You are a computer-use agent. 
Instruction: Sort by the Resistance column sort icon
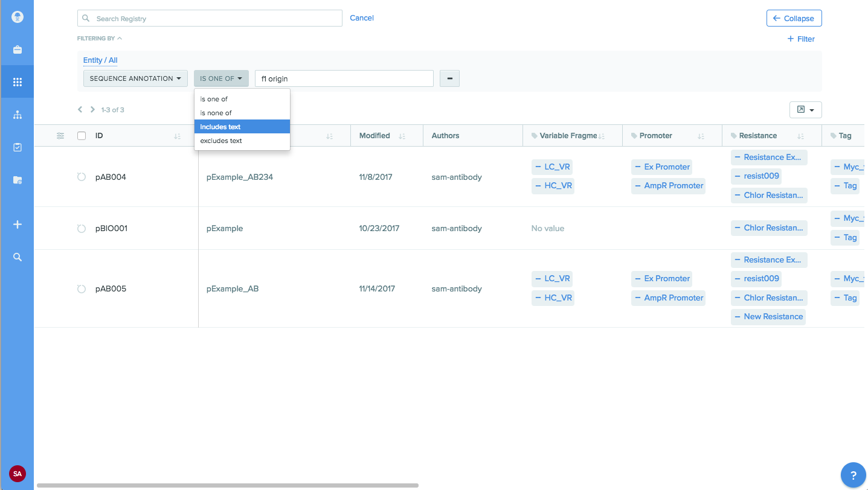click(x=800, y=136)
